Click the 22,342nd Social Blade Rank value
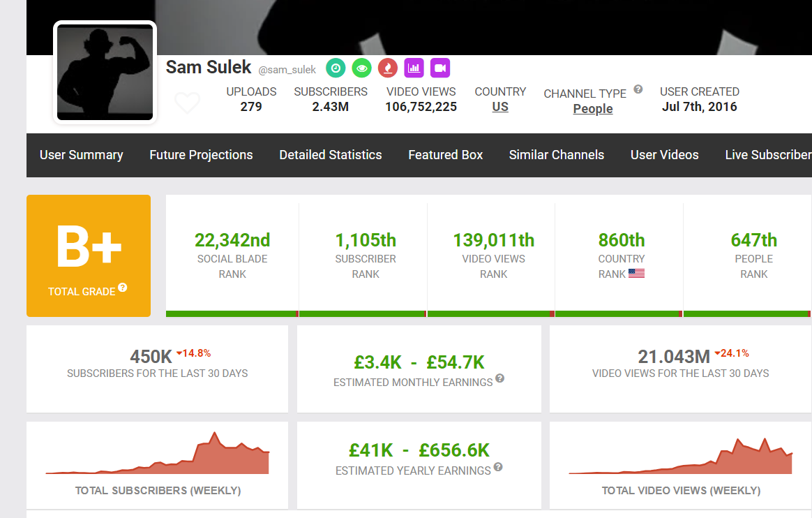Screen dimensions: 812x518 pyautogui.click(x=232, y=240)
